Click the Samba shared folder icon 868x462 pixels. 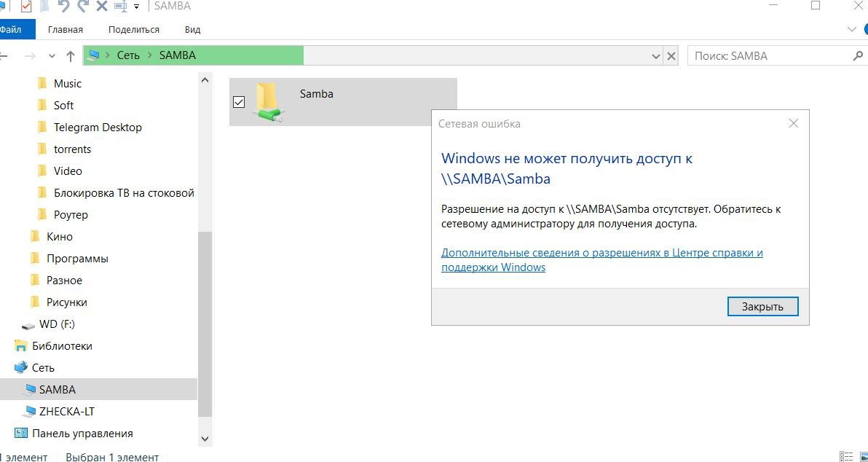pos(269,102)
